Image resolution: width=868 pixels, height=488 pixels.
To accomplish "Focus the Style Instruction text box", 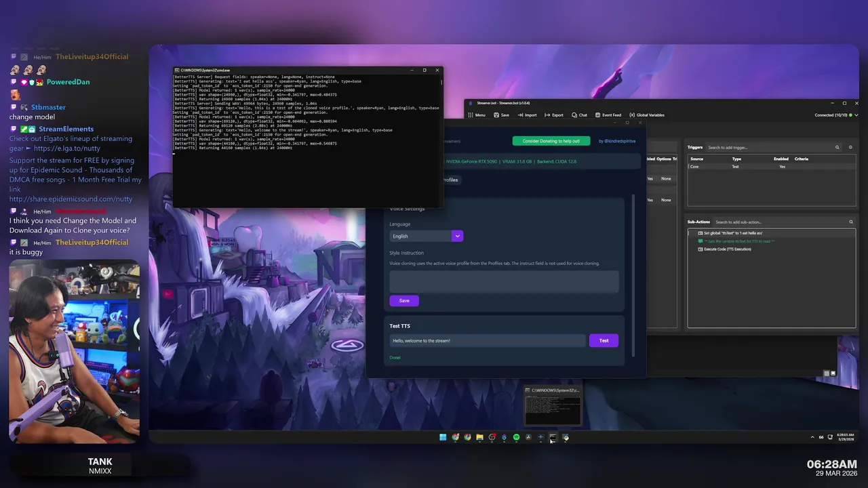I will (504, 281).
